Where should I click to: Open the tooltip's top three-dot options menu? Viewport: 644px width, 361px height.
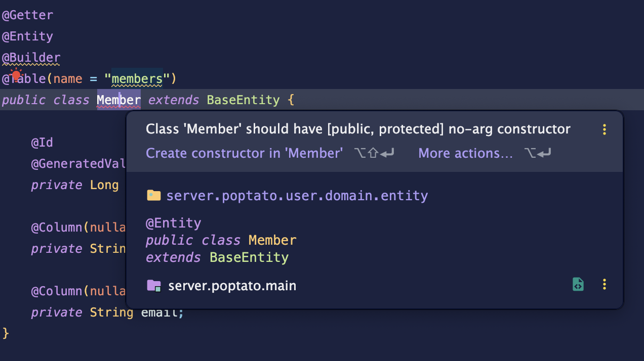[x=604, y=129]
